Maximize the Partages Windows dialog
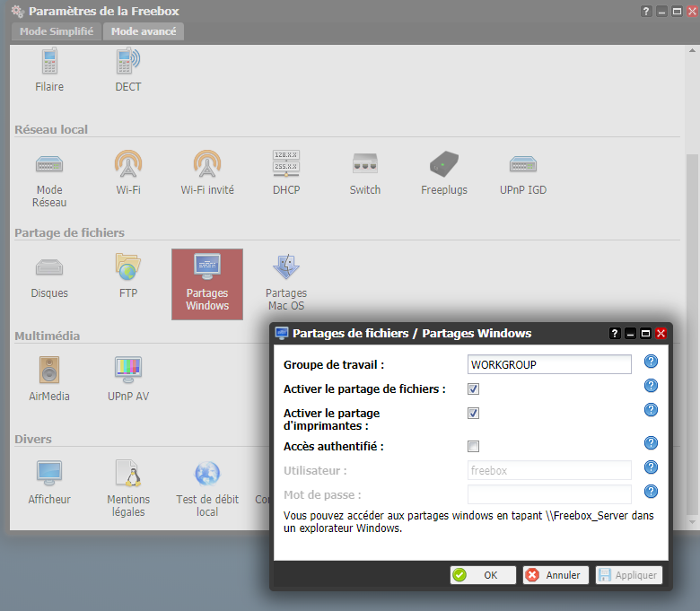 [x=645, y=334]
